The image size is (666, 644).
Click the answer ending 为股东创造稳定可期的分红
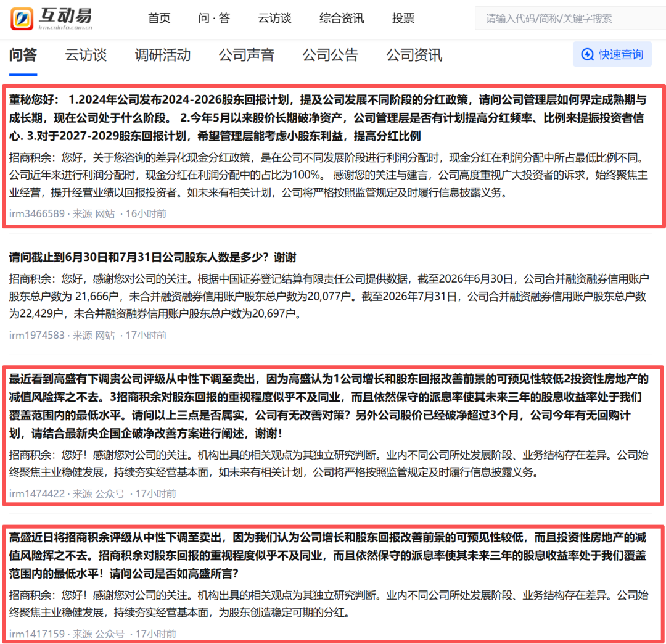click(x=329, y=604)
